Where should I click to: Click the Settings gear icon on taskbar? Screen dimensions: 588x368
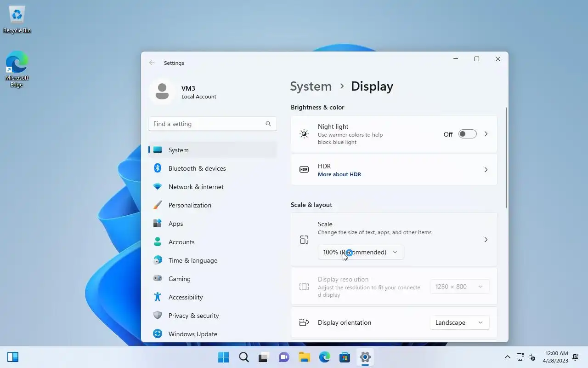365,357
